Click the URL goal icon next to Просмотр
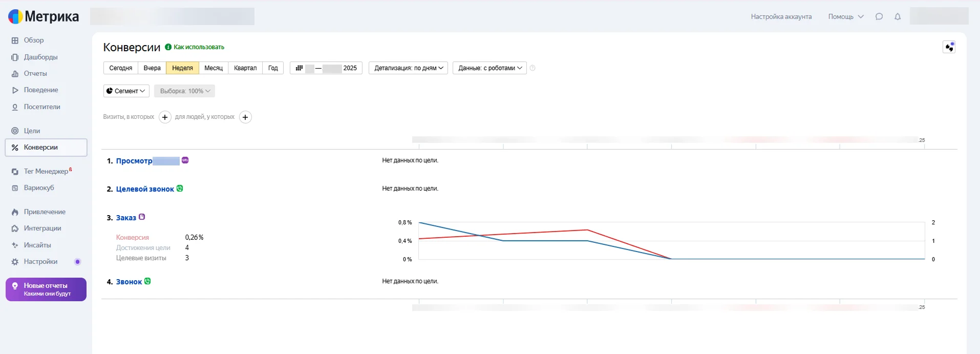The height and width of the screenshot is (354, 980). point(185,160)
